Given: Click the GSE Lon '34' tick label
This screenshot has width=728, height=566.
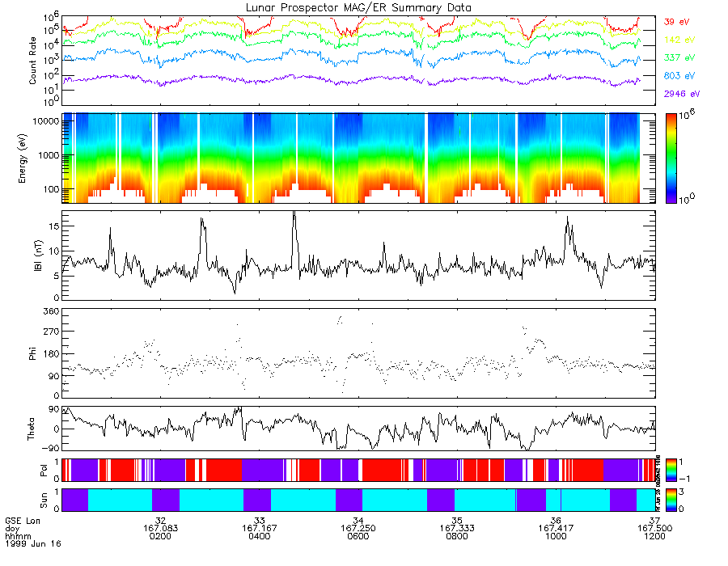Looking at the screenshot, I should pos(358,521).
